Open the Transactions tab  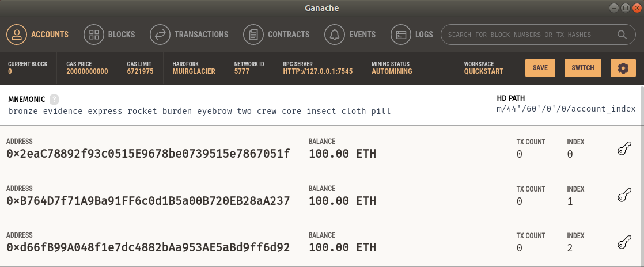[x=189, y=35]
